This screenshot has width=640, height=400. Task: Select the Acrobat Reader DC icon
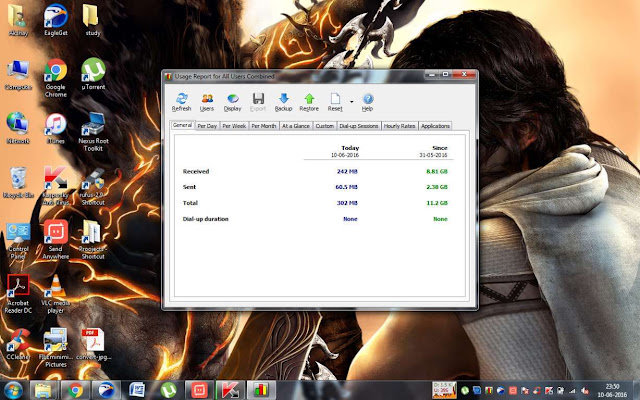(x=18, y=294)
